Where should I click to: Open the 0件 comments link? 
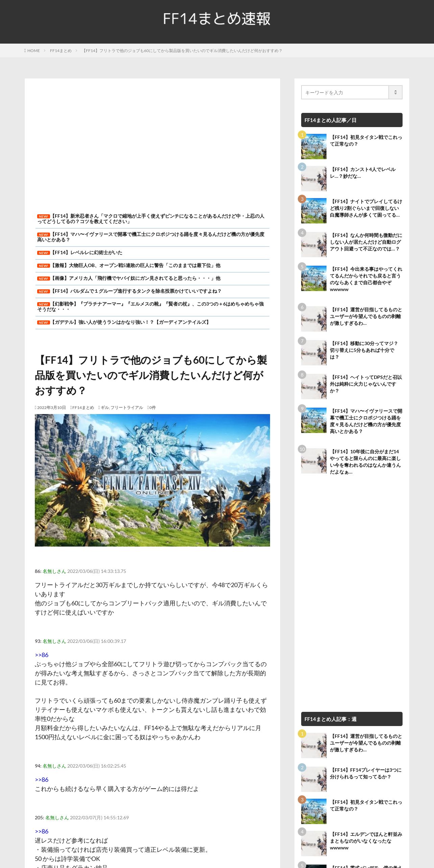click(x=152, y=408)
